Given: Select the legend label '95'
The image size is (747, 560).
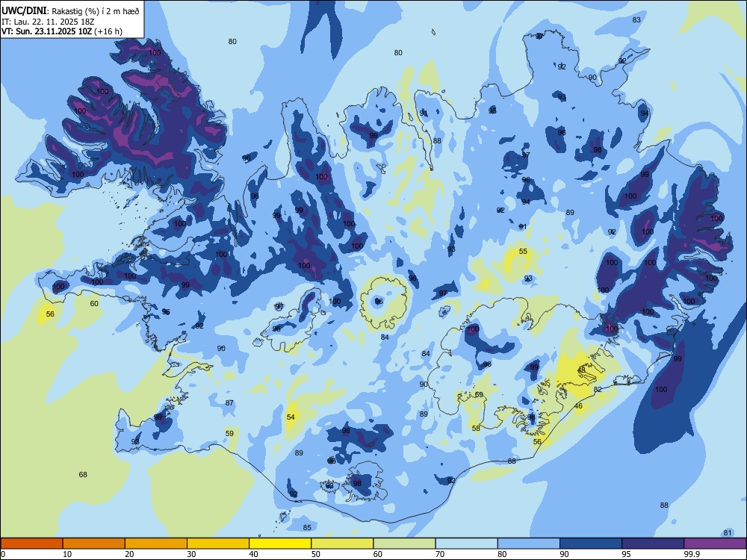Looking at the screenshot, I should (x=626, y=554).
